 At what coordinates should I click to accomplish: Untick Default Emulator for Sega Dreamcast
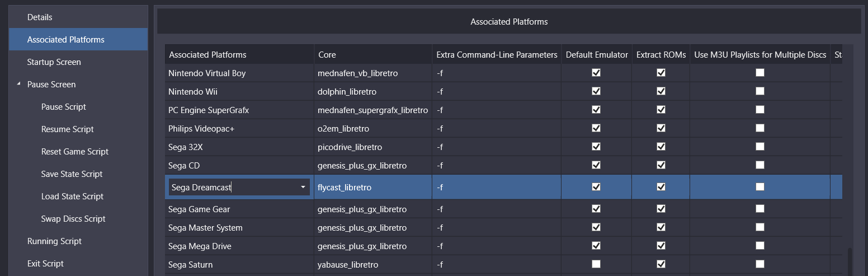(596, 187)
